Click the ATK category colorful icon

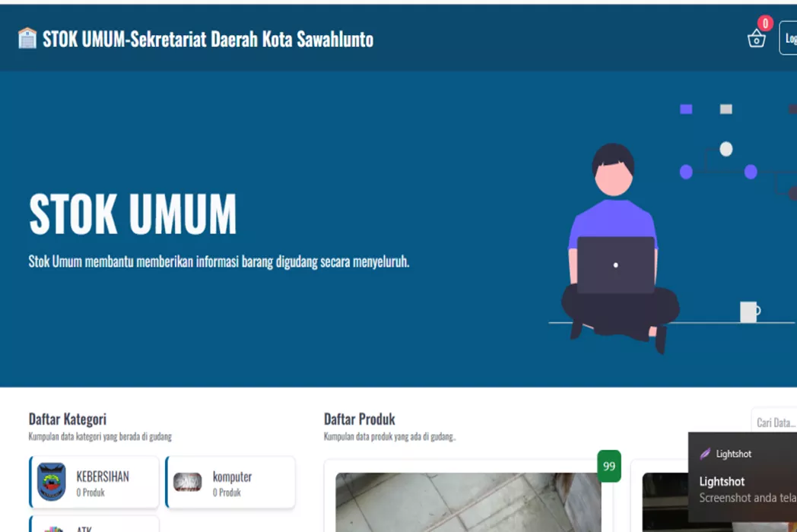(x=54, y=528)
